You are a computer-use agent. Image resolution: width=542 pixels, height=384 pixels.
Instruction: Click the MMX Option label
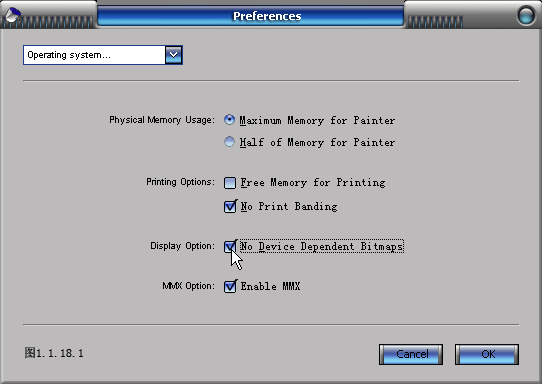(188, 286)
